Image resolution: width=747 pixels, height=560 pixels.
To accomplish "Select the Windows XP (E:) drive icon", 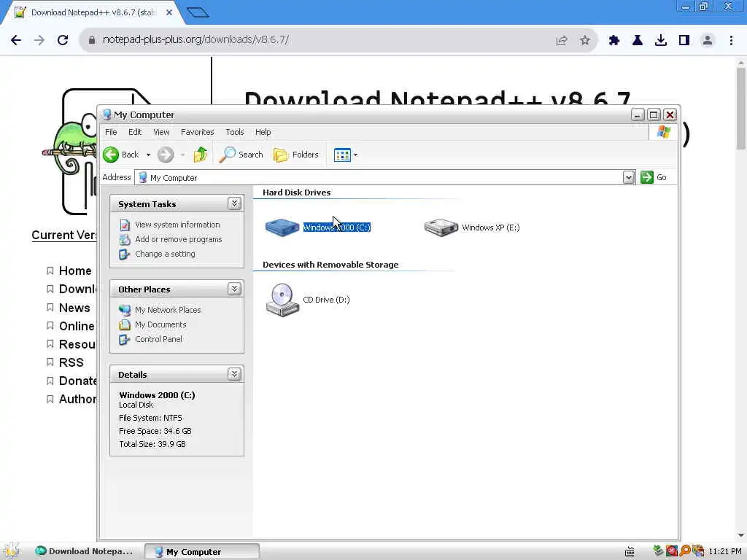I will 441,227.
